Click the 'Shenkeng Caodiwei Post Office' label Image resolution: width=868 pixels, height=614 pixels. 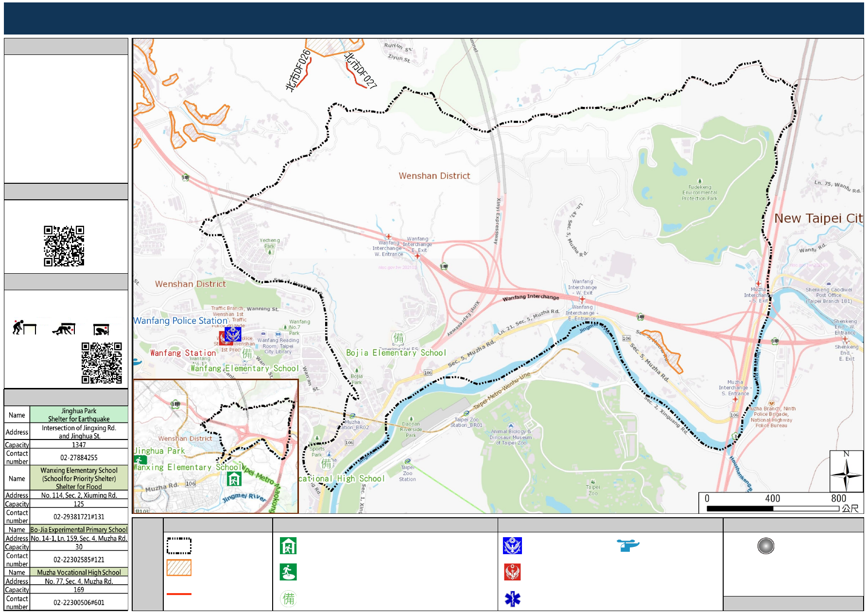[829, 295]
